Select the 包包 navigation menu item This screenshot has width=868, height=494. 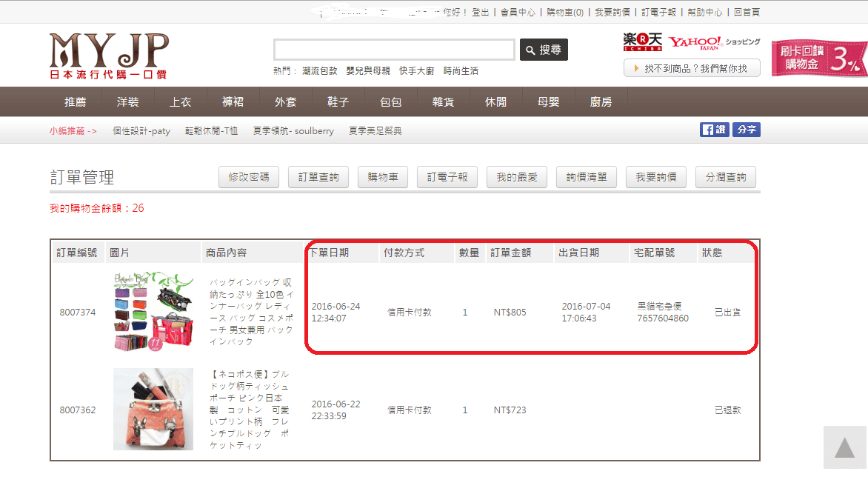point(390,102)
